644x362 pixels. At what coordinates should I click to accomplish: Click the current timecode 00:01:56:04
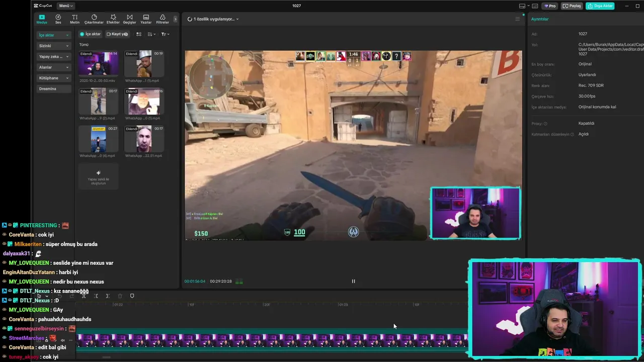(195, 281)
